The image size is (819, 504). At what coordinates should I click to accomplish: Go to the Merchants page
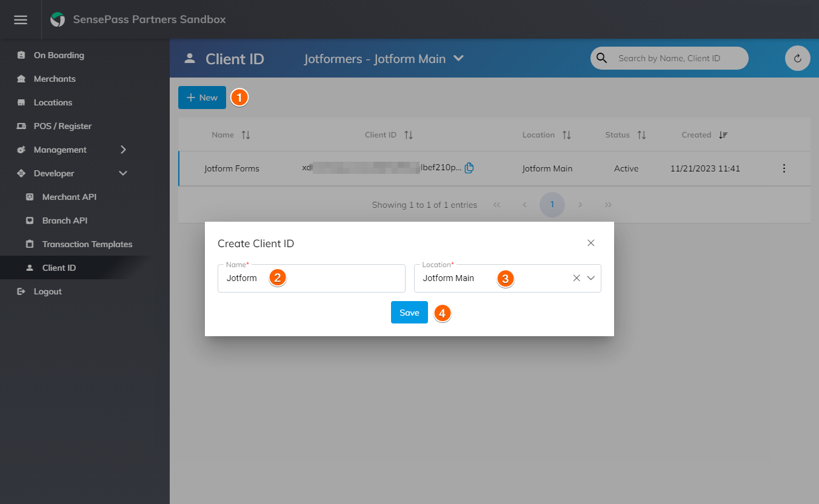(x=55, y=79)
